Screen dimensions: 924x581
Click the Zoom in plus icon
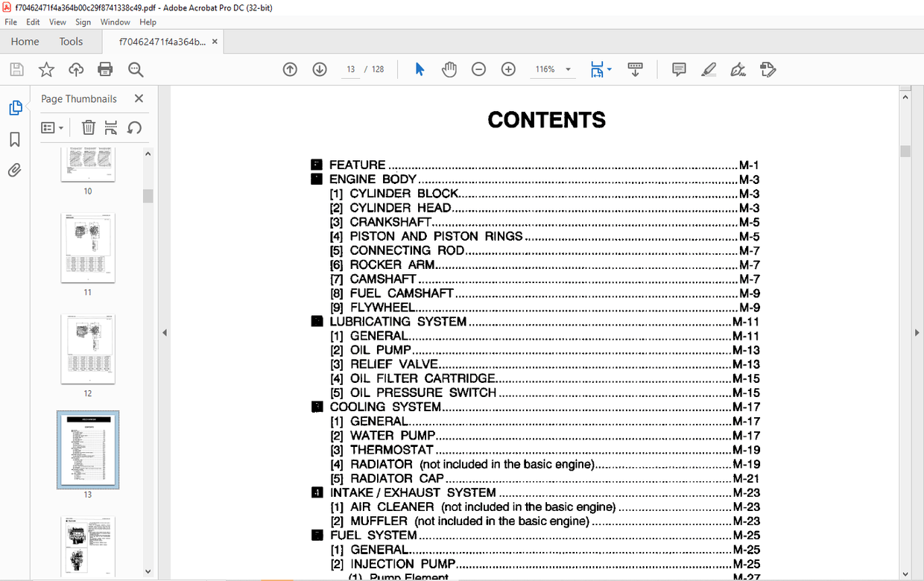click(x=508, y=69)
